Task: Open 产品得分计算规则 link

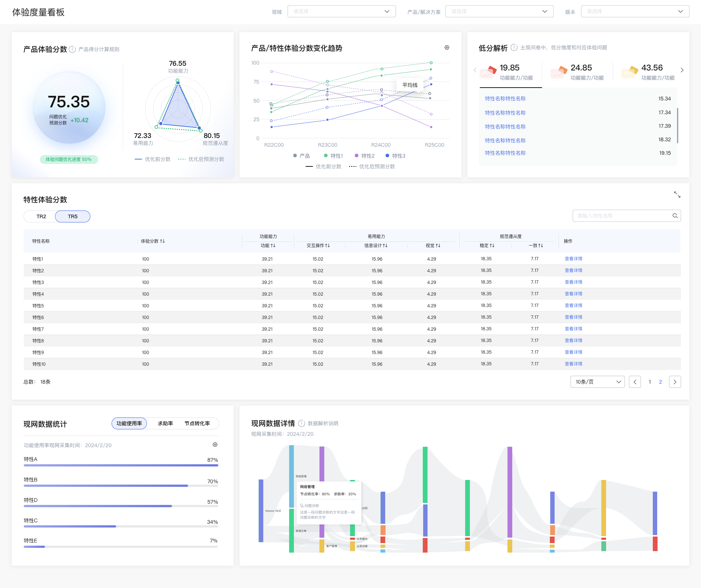Action: click(x=99, y=49)
